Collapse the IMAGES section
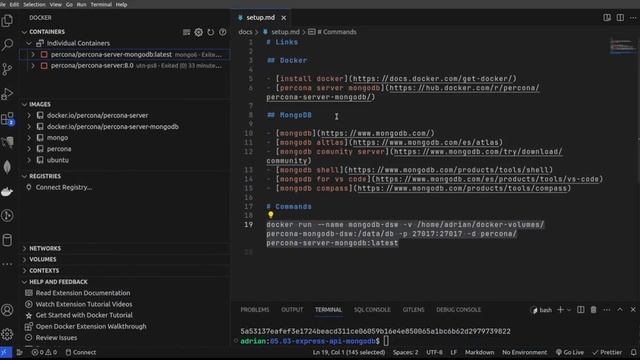 [x=24, y=104]
